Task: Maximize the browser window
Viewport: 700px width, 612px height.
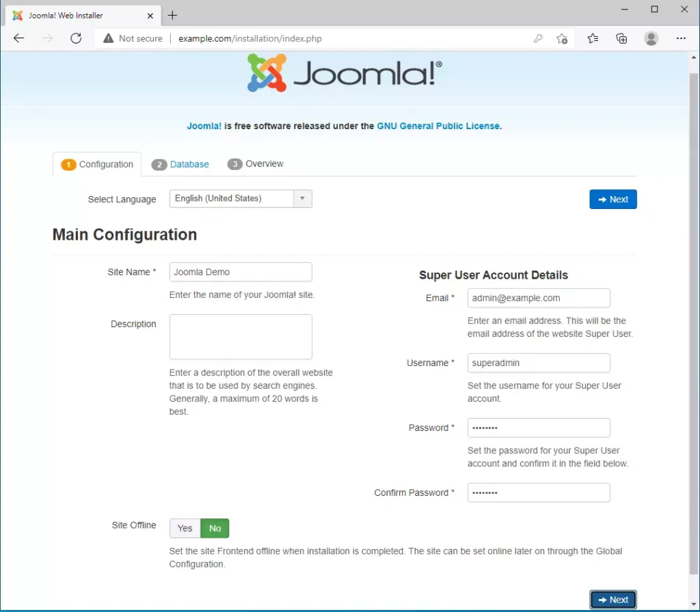Action: [654, 10]
